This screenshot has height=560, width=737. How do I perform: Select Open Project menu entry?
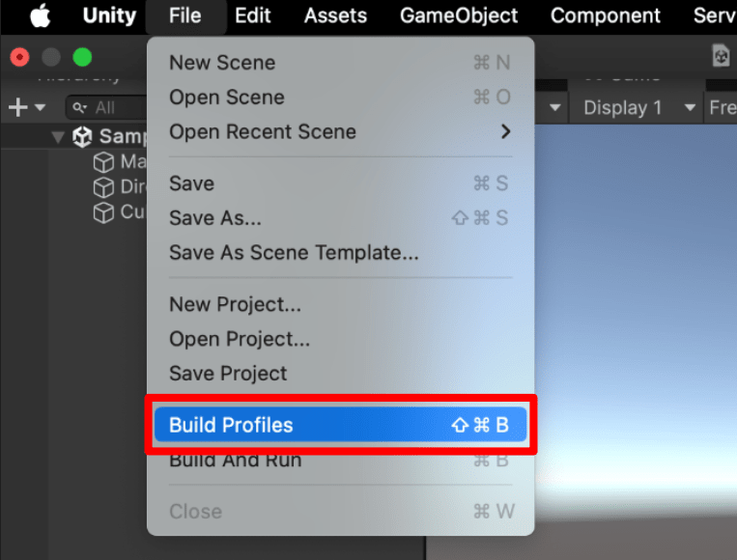point(240,339)
